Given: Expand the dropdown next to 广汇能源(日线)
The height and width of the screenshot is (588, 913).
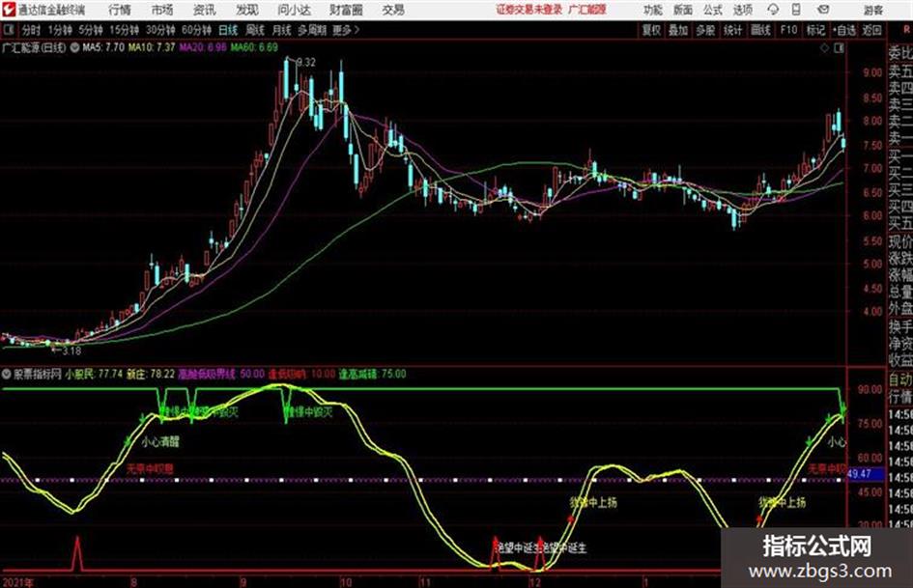Looking at the screenshot, I should [74, 47].
